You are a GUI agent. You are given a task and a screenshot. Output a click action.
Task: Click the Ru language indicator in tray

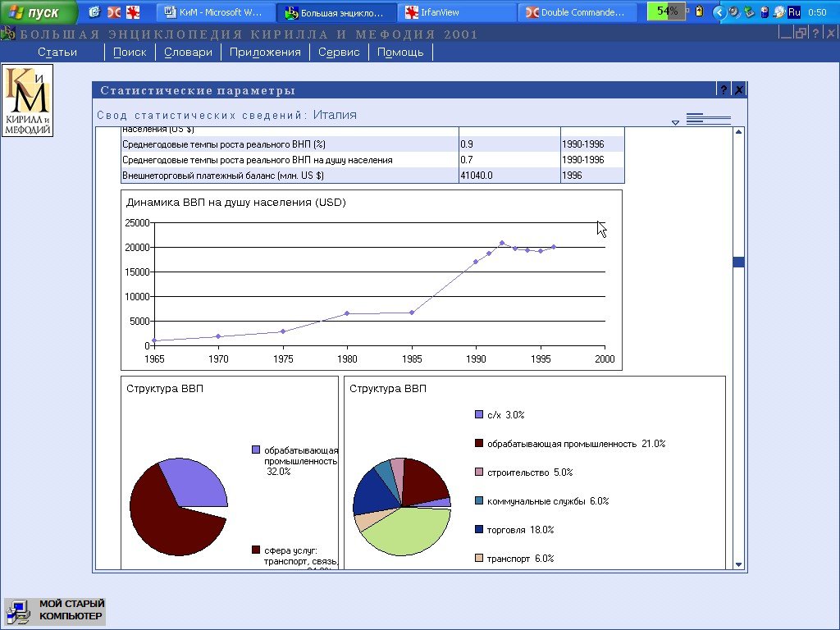793,12
